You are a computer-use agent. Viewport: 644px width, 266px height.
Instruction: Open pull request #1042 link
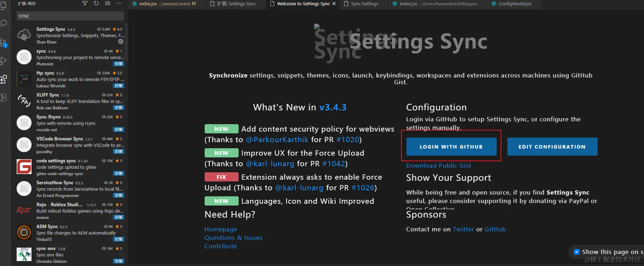(x=334, y=164)
